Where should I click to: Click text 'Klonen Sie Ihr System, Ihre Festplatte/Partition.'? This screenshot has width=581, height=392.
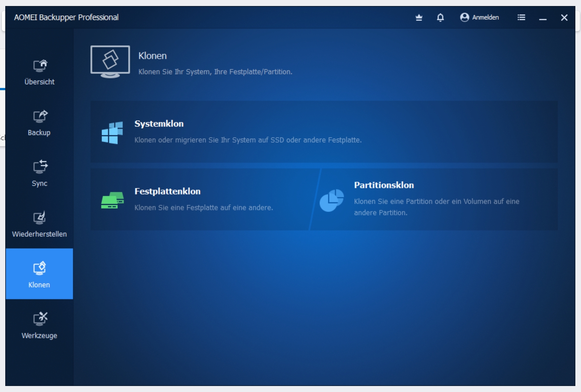(x=215, y=72)
